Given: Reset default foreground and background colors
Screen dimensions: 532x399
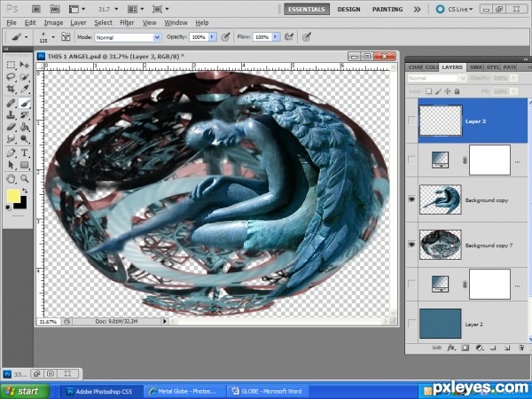Looking at the screenshot, I should point(9,207).
